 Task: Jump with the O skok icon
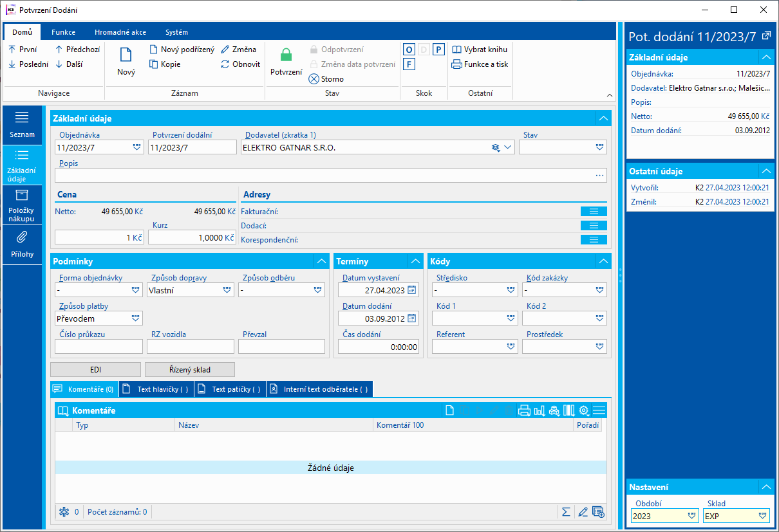click(x=409, y=50)
